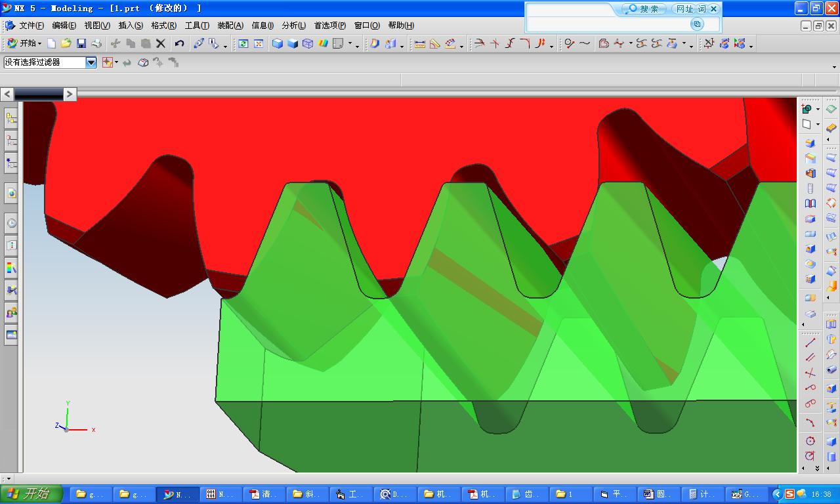
Task: Open the File (文件) menu
Action: pyautogui.click(x=31, y=26)
